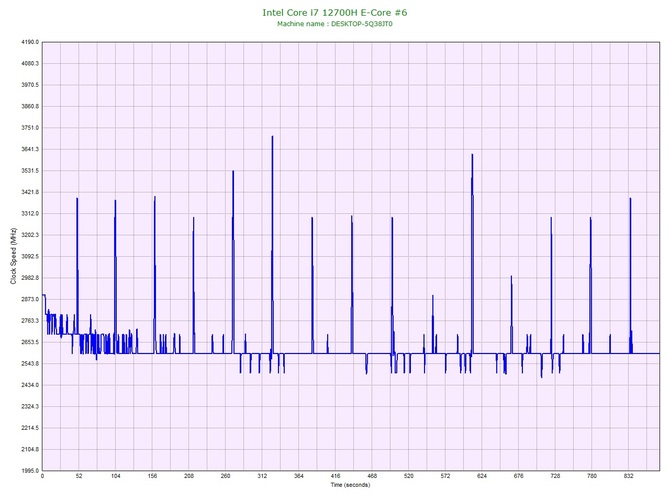Click the 728 tick on time axis

tap(555, 476)
